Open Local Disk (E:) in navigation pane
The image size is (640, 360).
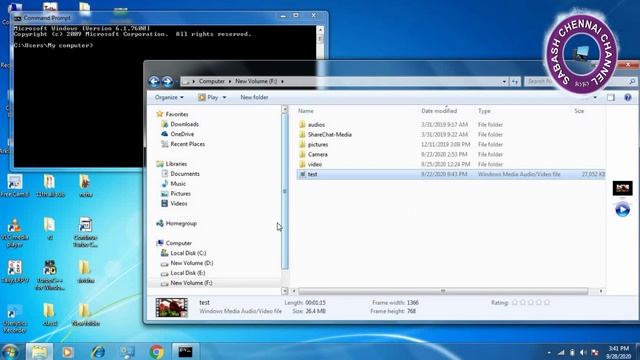[187, 273]
